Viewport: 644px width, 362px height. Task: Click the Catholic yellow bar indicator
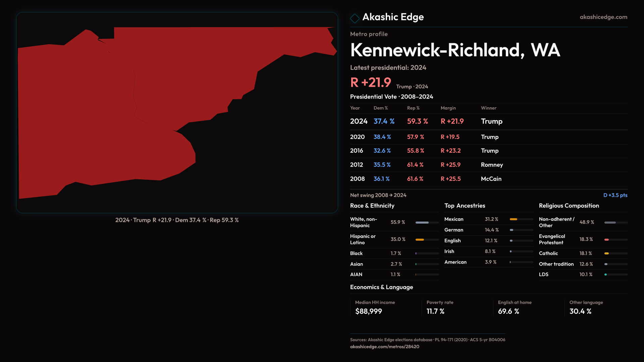click(x=606, y=253)
